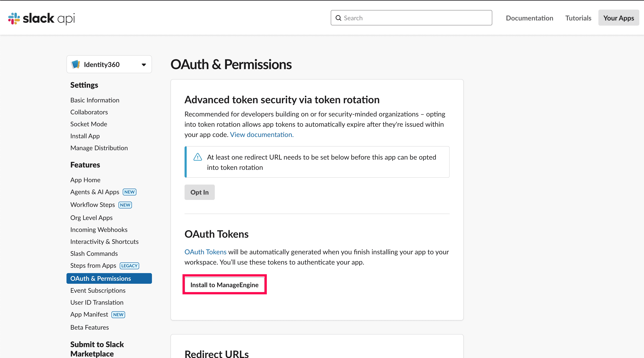Click the Opt In button
Viewport: 644px width, 358px height.
point(199,192)
